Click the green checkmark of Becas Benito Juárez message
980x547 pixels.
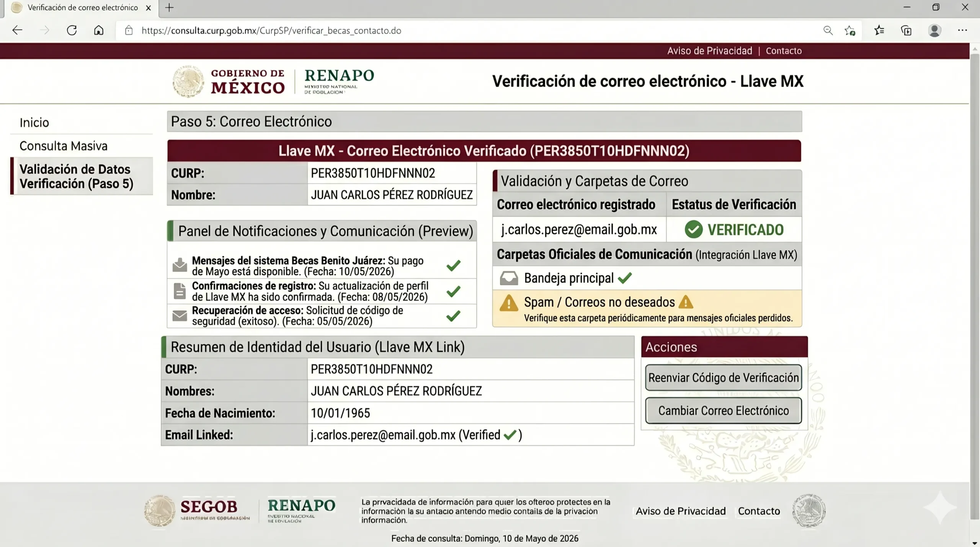(453, 265)
